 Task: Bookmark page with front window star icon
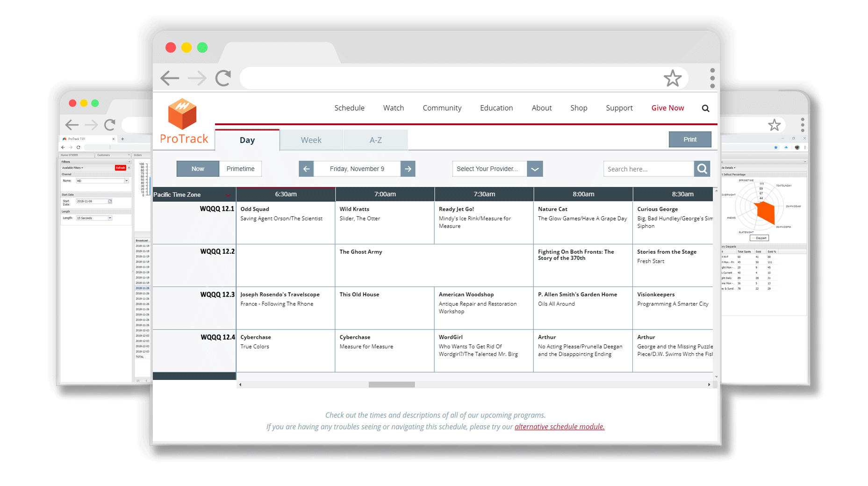point(673,78)
